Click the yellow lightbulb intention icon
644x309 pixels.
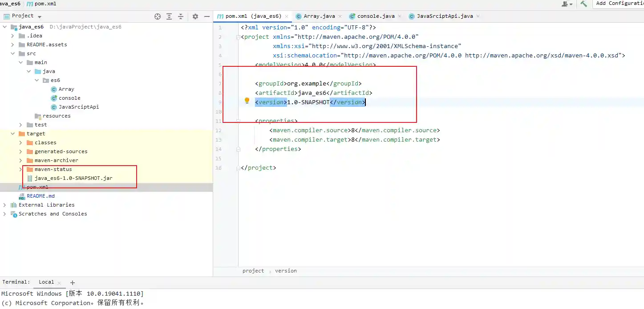[247, 101]
